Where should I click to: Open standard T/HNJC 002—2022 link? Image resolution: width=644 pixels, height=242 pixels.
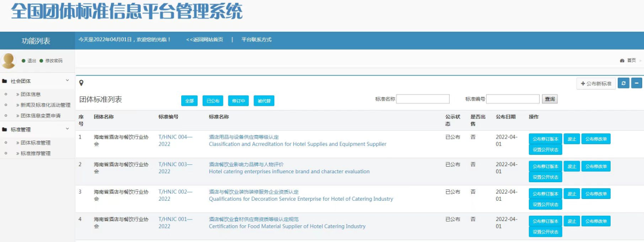pos(175,195)
